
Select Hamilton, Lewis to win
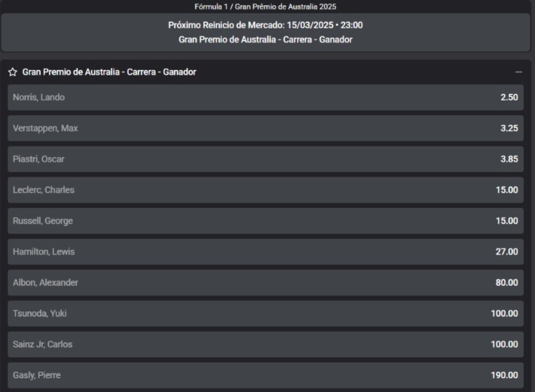point(265,252)
